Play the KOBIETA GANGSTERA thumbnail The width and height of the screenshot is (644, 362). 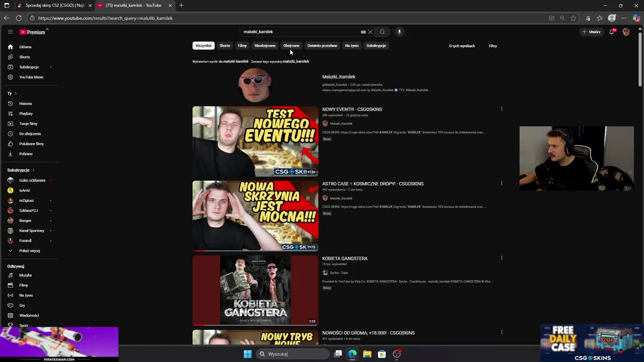point(255,290)
